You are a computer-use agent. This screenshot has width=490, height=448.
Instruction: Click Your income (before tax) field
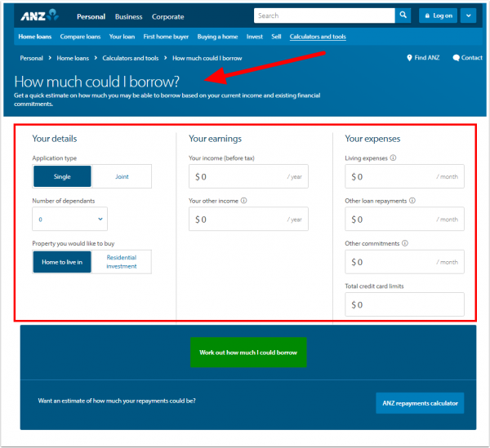point(248,176)
